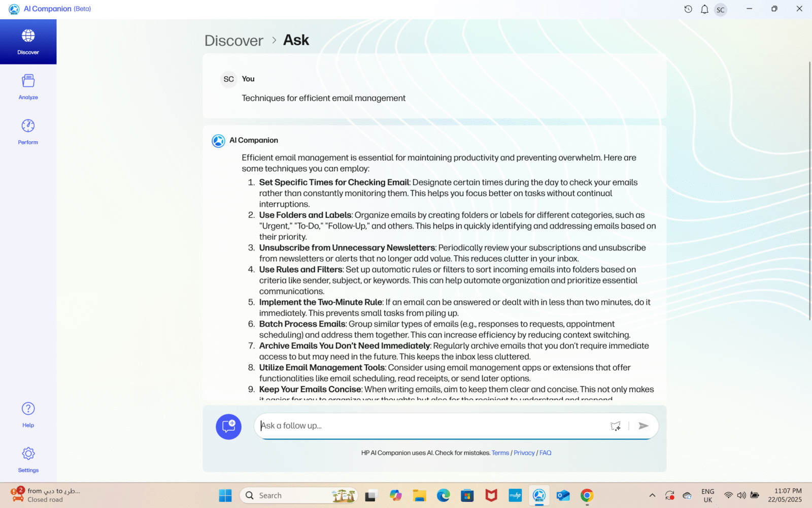Open the SC user profile avatar
The image size is (812, 508).
pos(720,10)
